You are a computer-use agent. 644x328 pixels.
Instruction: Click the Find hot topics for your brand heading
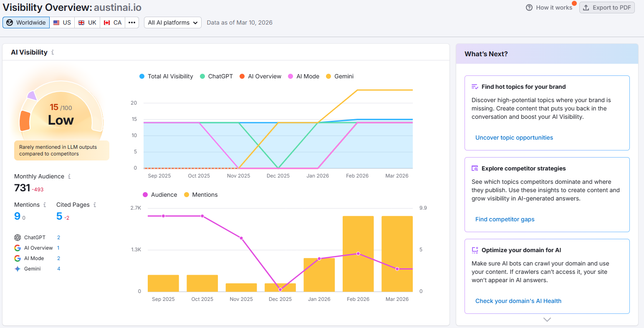[524, 87]
